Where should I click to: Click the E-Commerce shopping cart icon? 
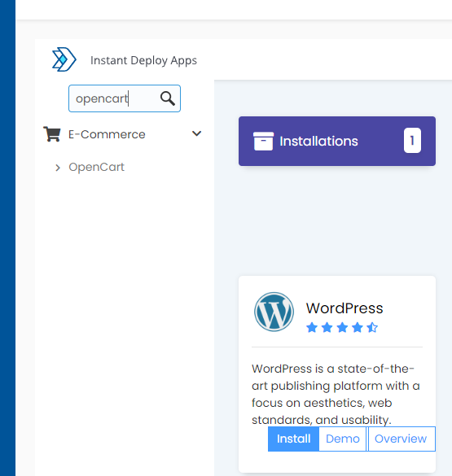(52, 134)
